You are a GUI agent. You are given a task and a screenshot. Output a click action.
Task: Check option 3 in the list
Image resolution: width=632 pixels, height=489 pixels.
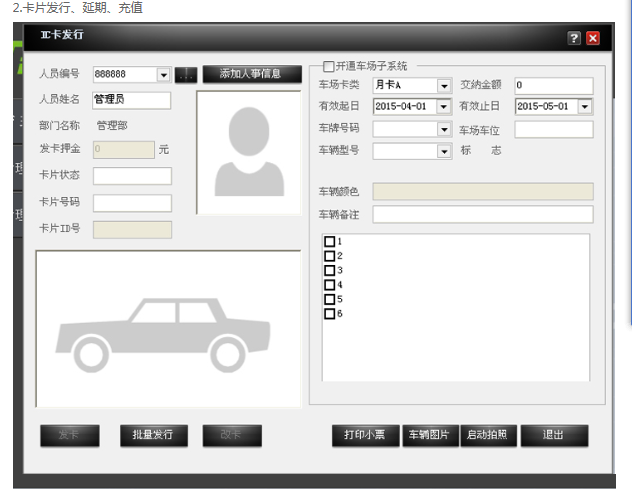coord(329,270)
